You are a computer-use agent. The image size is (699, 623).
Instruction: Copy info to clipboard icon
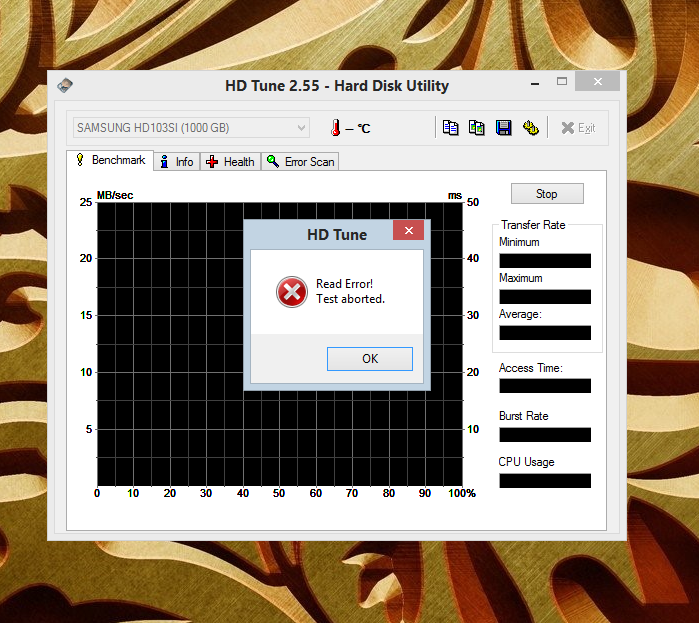pyautogui.click(x=450, y=128)
